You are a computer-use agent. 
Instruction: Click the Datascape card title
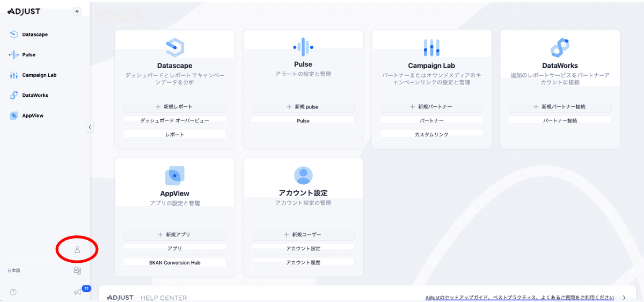coord(174,66)
